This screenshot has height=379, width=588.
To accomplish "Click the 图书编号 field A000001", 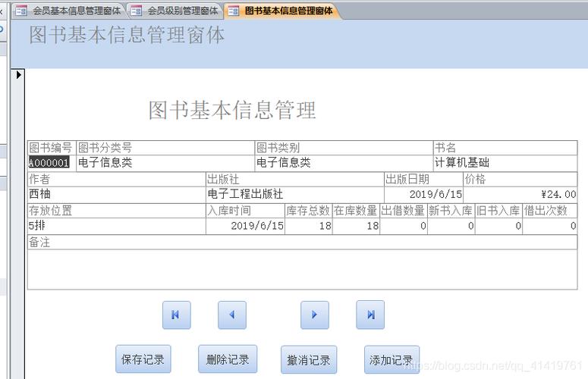I will 52,163.
